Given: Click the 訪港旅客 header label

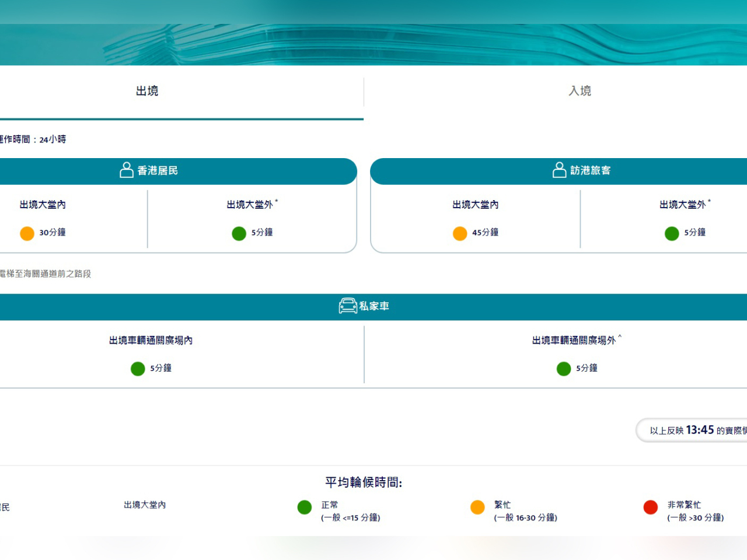Looking at the screenshot, I should (x=591, y=170).
